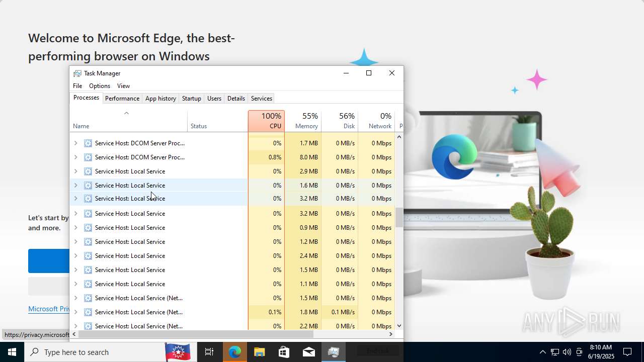
Task: Open File Explorer from the taskbar
Action: point(260,352)
